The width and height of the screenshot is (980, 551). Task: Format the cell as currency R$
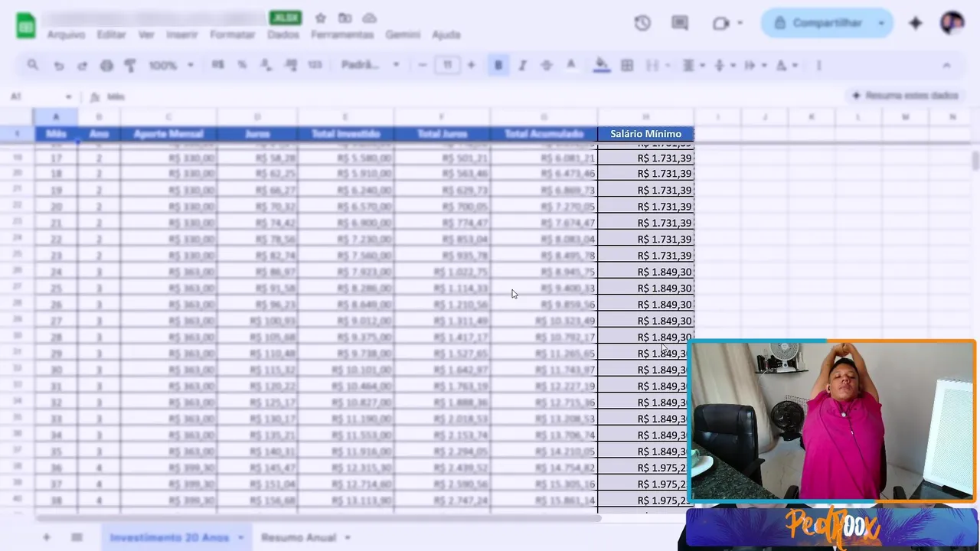(x=218, y=65)
